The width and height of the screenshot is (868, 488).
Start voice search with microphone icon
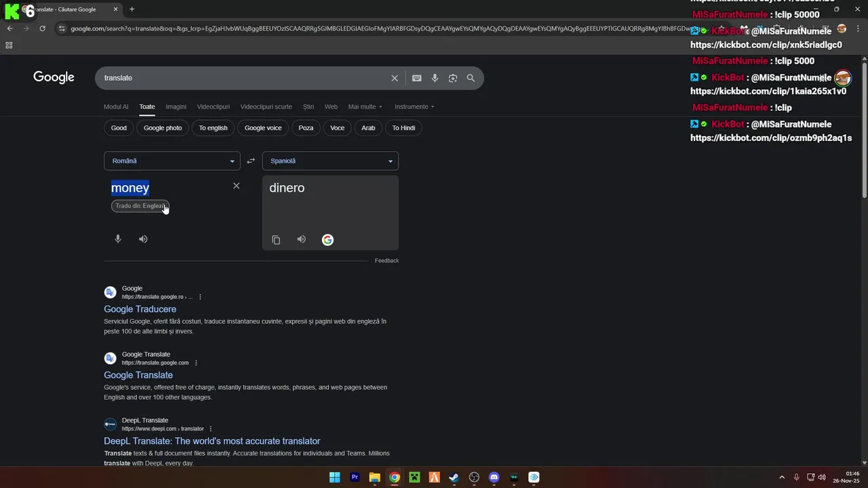click(435, 78)
